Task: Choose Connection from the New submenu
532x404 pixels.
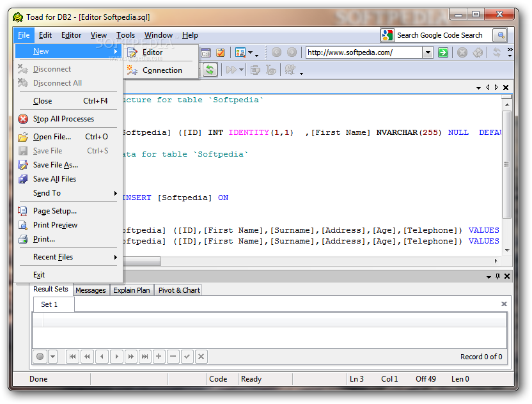Action: [162, 70]
